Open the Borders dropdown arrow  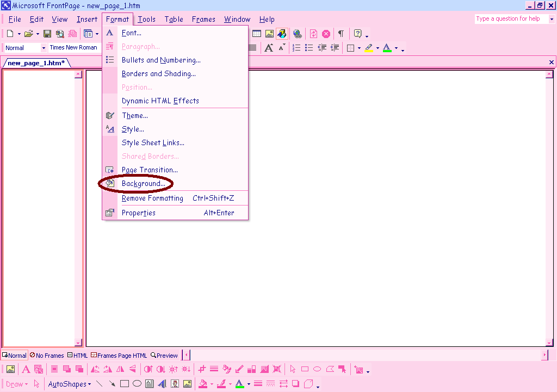tap(359, 48)
